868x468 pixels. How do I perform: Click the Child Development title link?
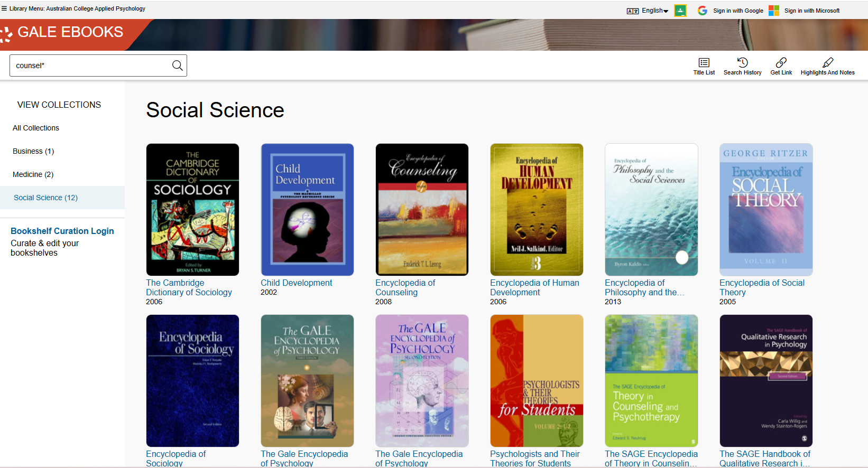pyautogui.click(x=296, y=283)
